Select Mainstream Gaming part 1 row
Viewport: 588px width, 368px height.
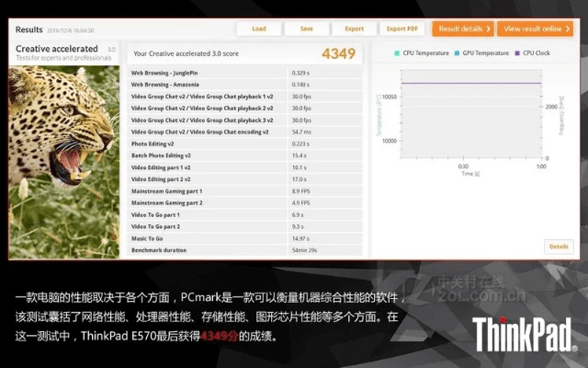(244, 191)
